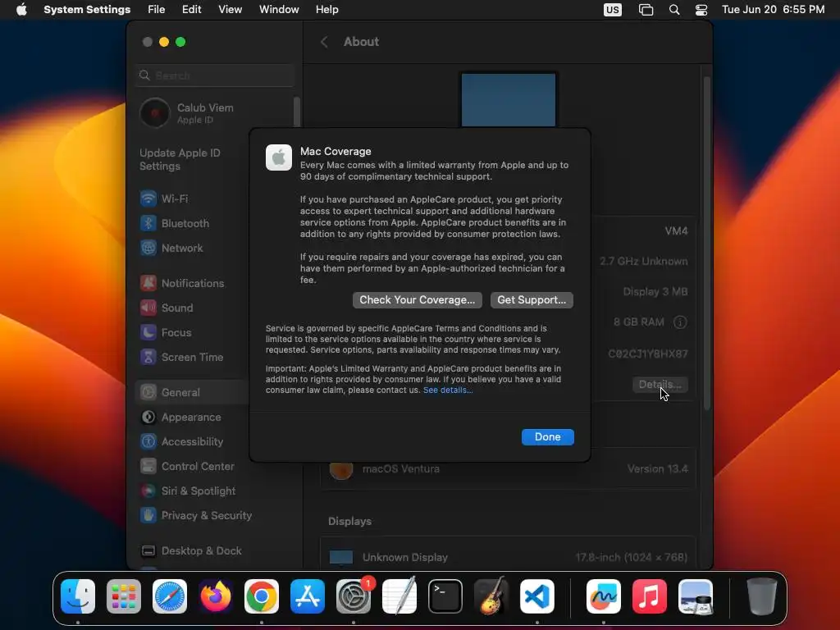Open the File menu
Screen dimensions: 840x630
coord(157,10)
